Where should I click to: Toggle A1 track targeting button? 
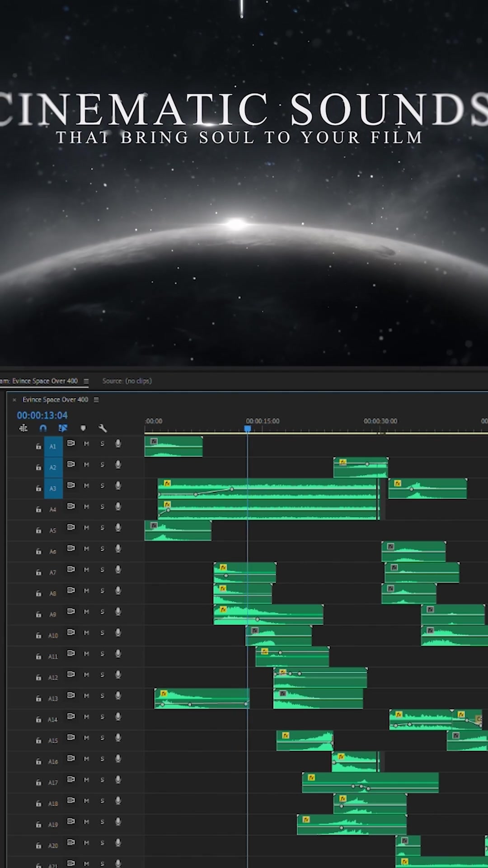(x=53, y=446)
